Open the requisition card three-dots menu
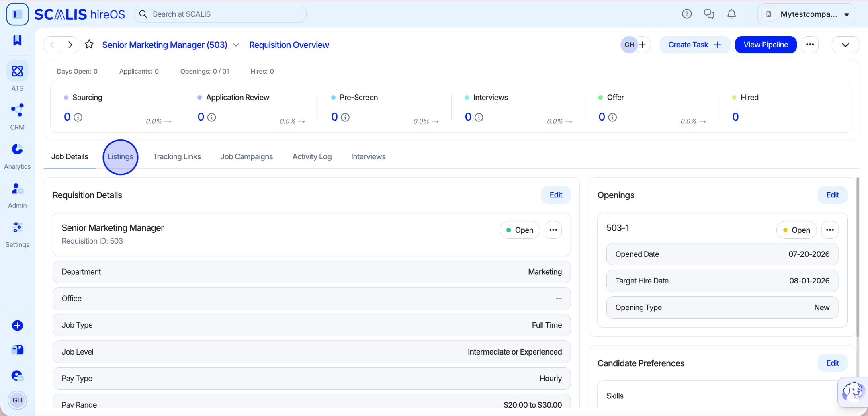The height and width of the screenshot is (416, 868). [553, 230]
